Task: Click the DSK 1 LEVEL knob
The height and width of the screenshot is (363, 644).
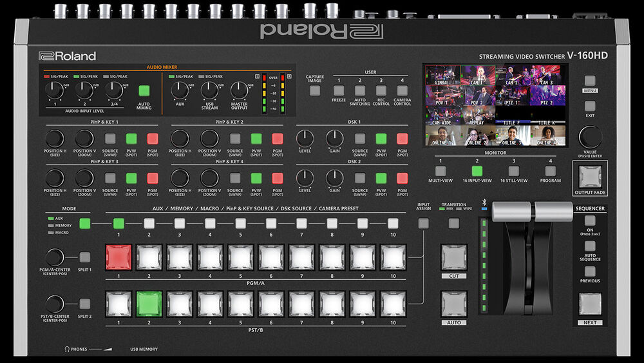Action: coord(305,139)
